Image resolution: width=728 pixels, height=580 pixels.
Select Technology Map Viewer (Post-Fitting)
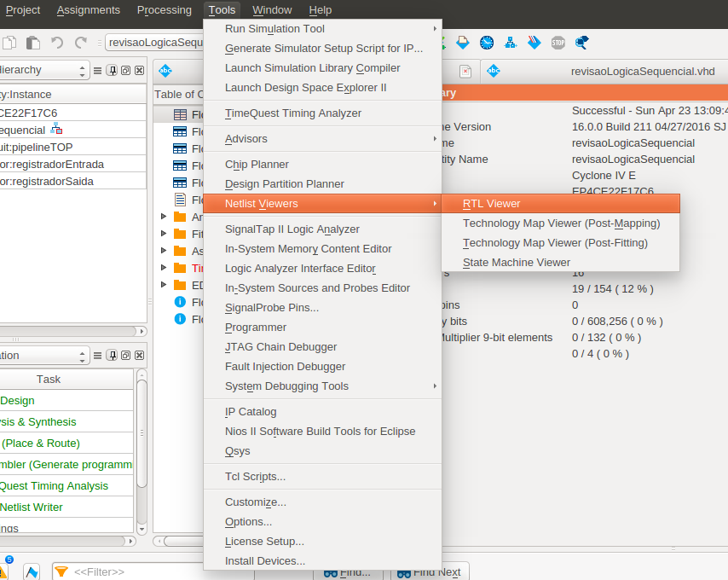click(561, 243)
